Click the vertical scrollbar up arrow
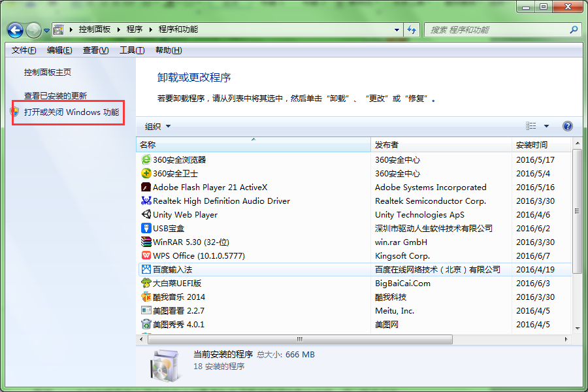The image size is (588, 392). [x=577, y=143]
